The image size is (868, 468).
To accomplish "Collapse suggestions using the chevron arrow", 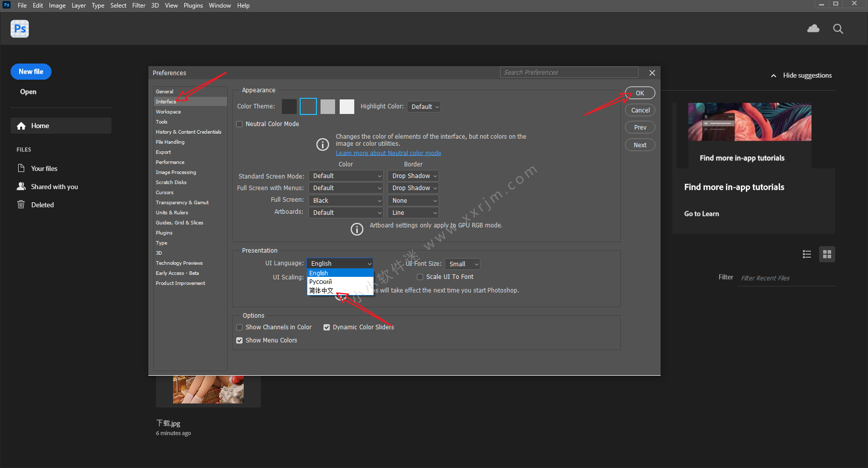I will [774, 76].
